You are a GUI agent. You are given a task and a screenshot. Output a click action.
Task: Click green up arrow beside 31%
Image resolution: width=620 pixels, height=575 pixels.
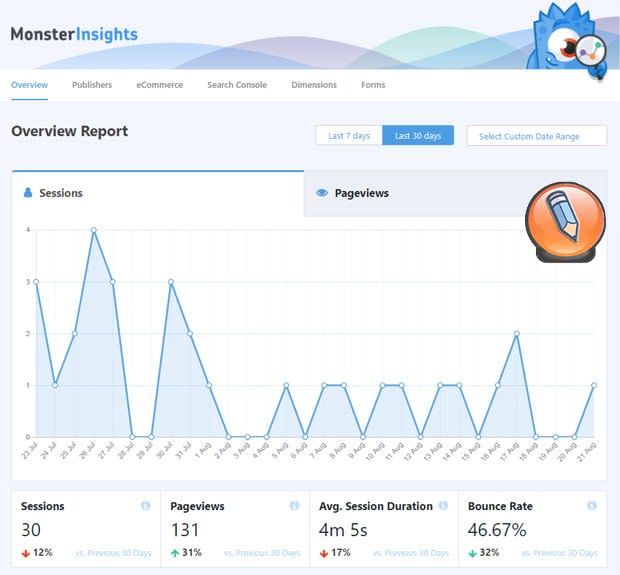pos(175,553)
